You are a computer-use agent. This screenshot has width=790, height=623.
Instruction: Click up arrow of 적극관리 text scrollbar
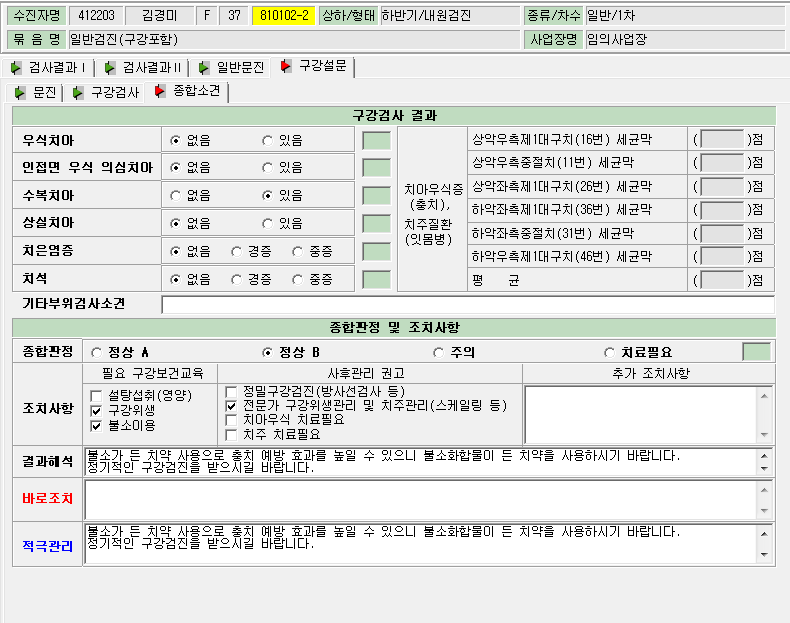[x=764, y=534]
